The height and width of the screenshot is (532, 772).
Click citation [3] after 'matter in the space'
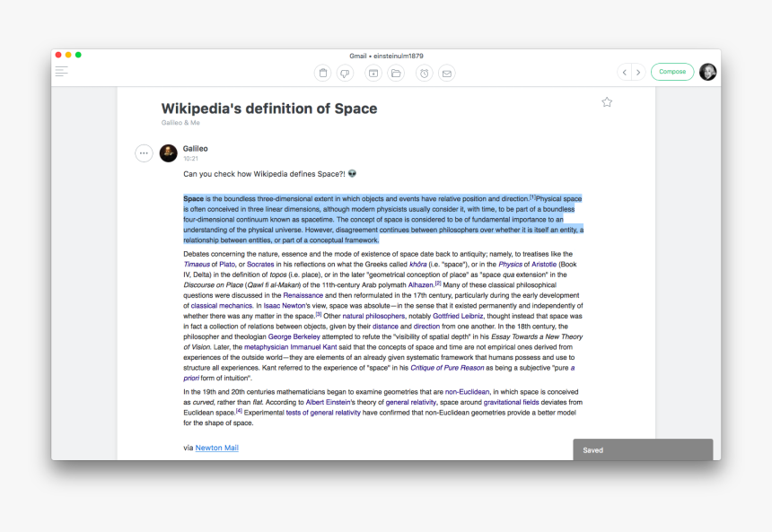(x=319, y=315)
